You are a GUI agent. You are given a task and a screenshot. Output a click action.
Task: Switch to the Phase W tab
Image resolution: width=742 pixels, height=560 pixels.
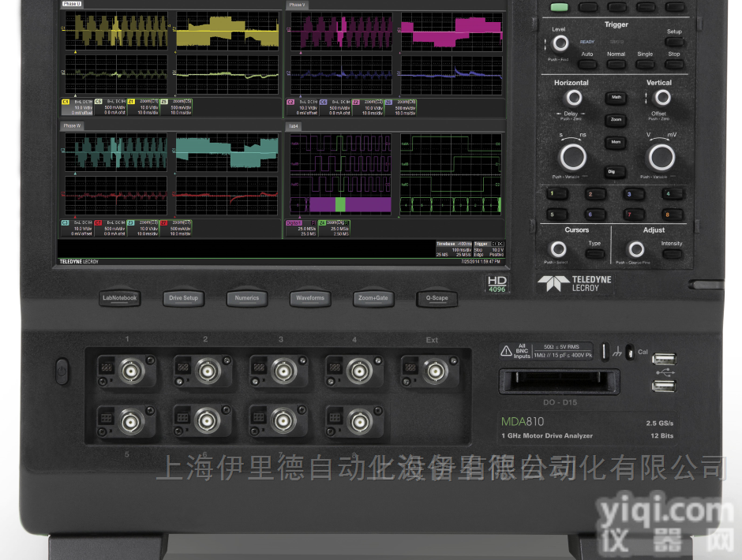pos(73,125)
